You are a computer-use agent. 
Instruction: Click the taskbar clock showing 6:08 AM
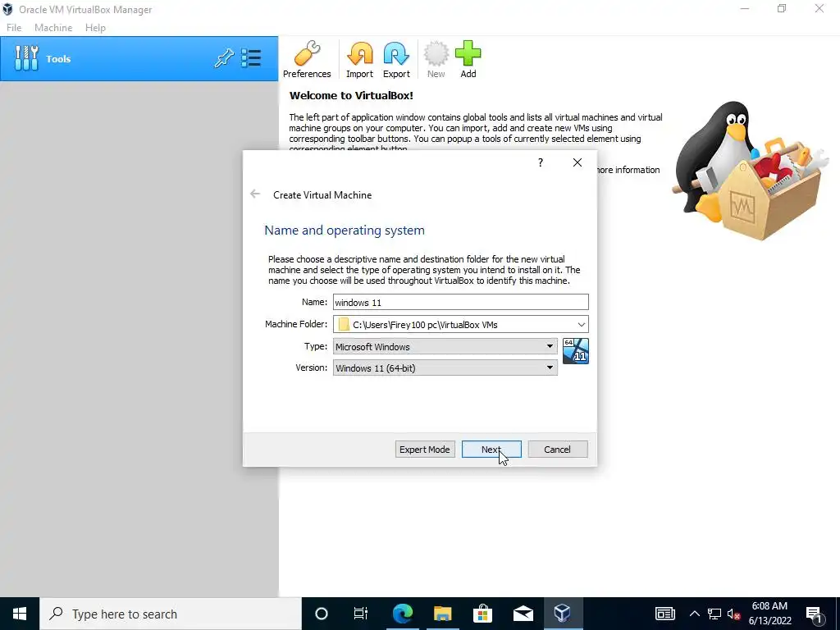[769, 614]
